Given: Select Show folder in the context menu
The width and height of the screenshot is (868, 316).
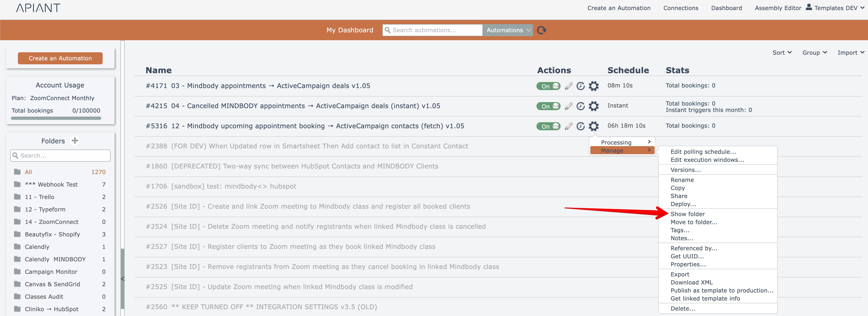Looking at the screenshot, I should coord(687,214).
